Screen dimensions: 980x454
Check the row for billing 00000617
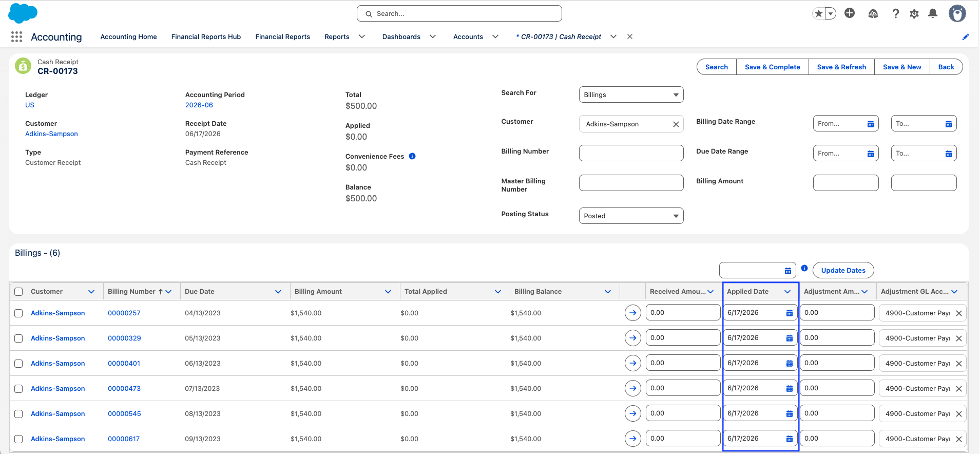(18, 439)
